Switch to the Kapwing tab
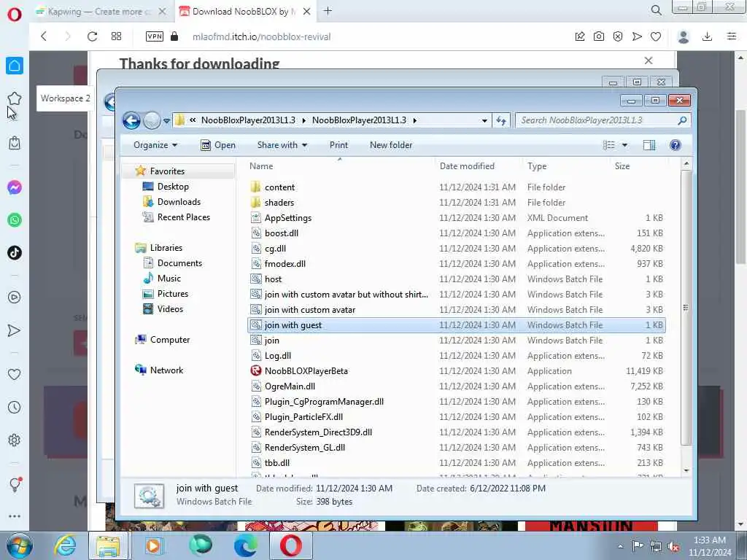Viewport: 747px width, 560px height. (100, 12)
